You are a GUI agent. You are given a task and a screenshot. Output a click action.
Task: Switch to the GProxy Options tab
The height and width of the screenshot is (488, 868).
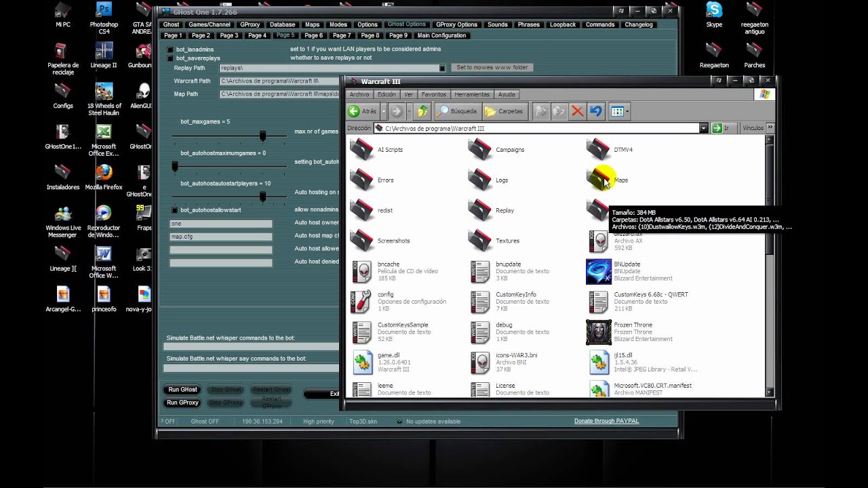[x=456, y=24]
